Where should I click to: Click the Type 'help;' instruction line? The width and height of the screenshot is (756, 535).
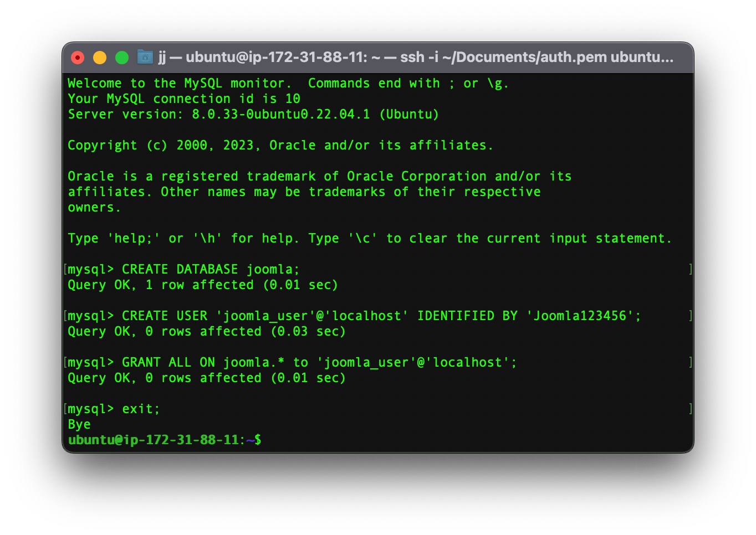point(369,239)
